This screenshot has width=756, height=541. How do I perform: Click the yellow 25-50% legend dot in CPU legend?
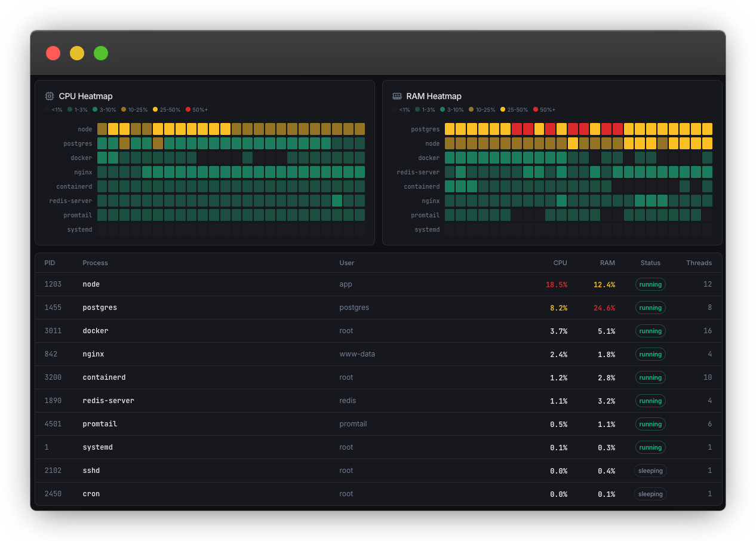coord(155,109)
